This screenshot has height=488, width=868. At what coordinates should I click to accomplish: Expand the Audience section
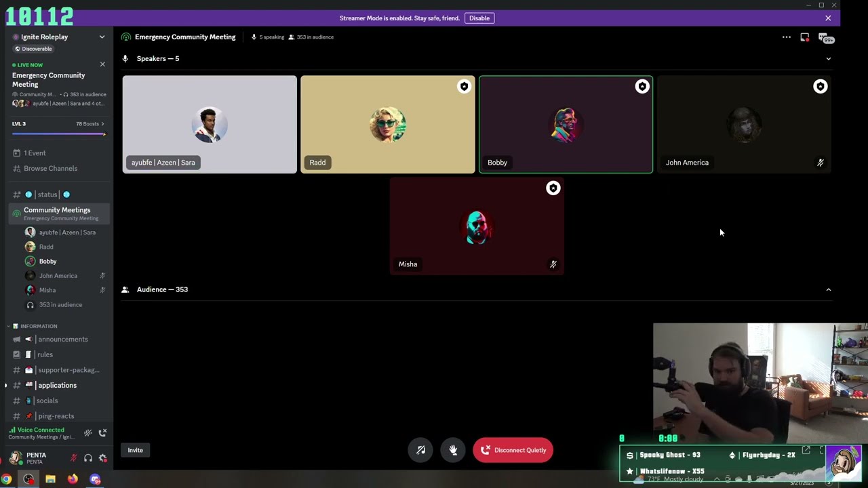[x=828, y=289]
